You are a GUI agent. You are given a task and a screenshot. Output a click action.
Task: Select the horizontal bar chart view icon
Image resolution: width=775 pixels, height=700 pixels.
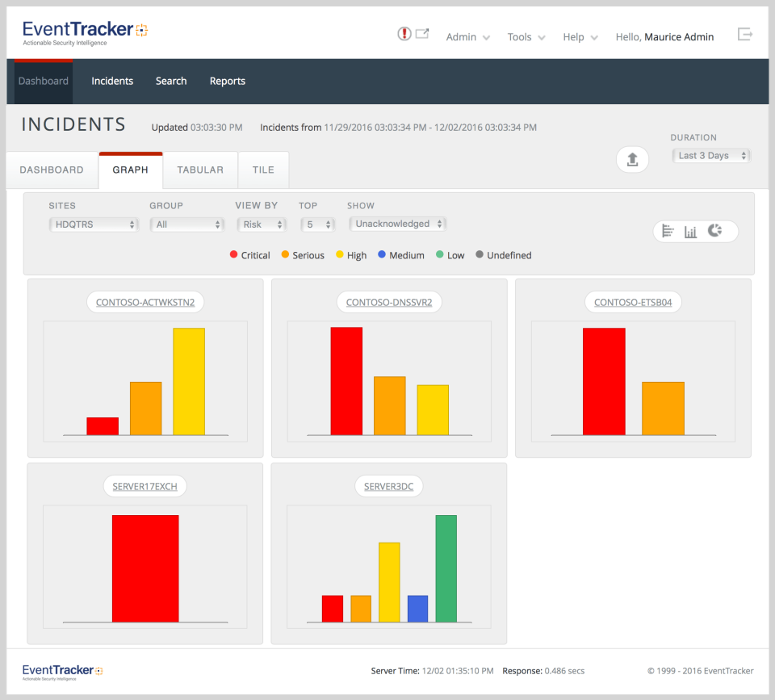[668, 231]
